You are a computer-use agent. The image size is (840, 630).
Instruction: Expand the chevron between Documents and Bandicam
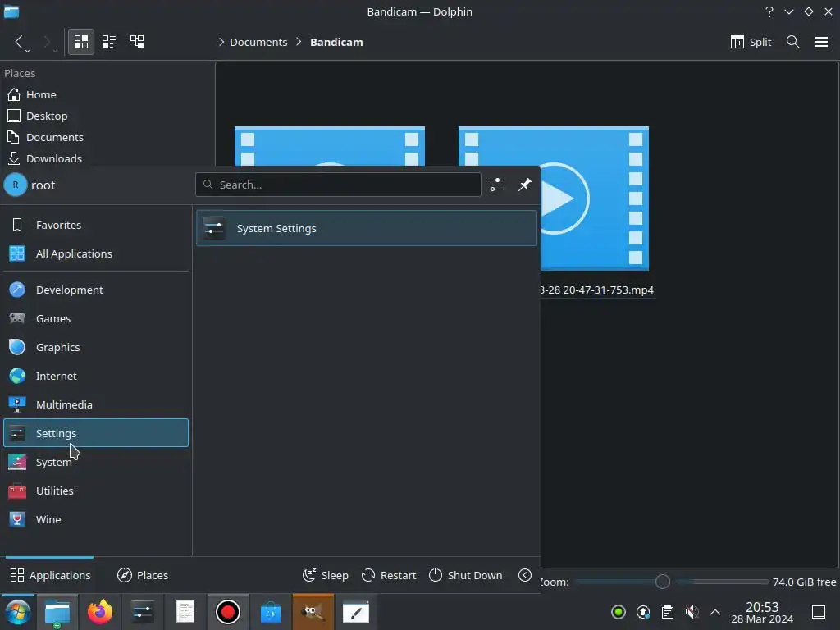coord(299,42)
